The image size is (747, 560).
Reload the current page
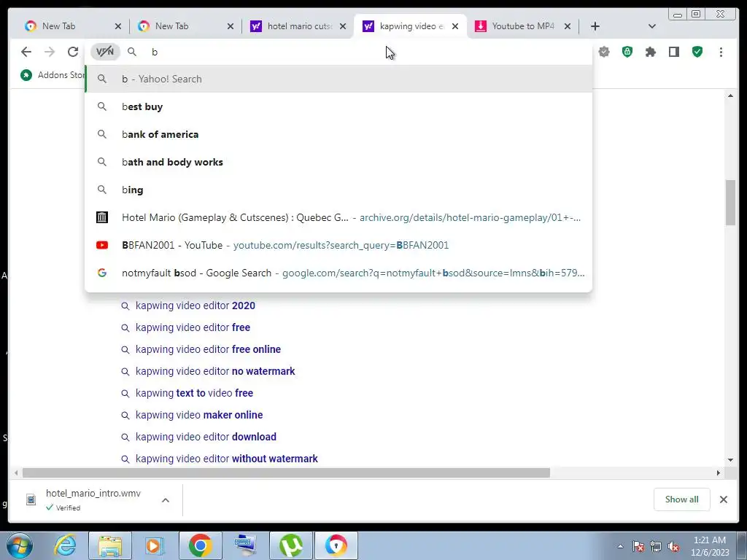pos(72,52)
